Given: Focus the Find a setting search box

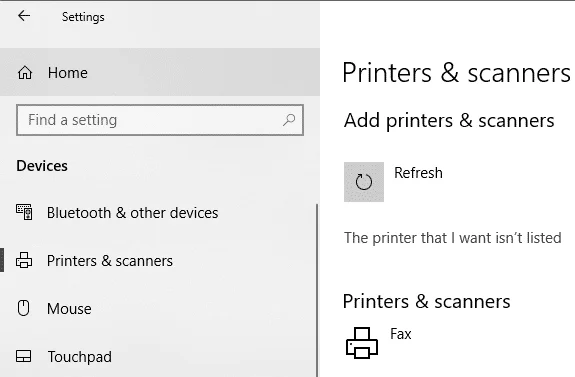Looking at the screenshot, I should 160,120.
